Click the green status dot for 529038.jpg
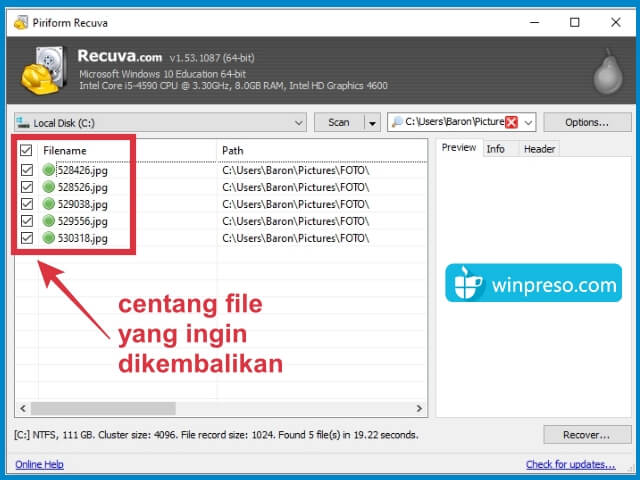 (49, 204)
